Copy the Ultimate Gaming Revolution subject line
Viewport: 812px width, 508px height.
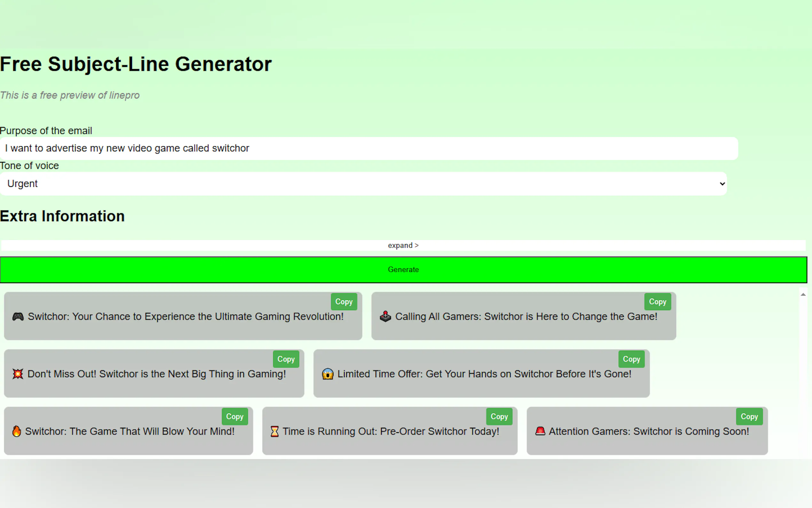coord(344,302)
